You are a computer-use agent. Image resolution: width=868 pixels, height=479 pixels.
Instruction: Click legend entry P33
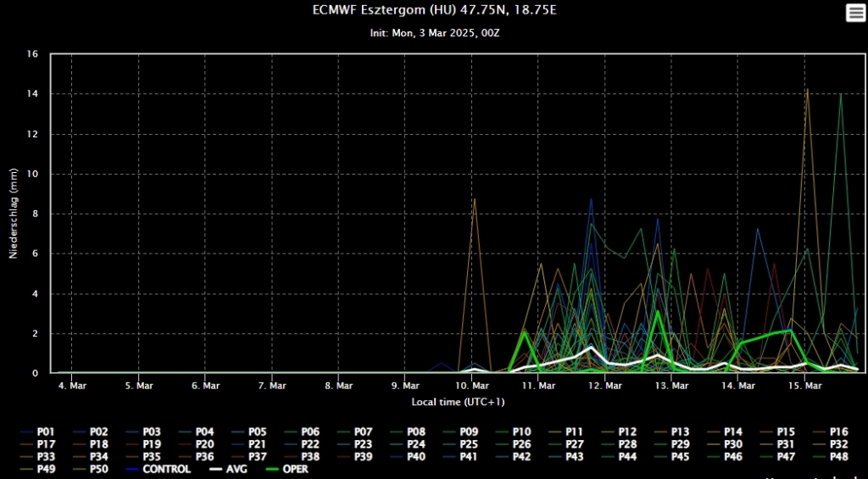46,456
